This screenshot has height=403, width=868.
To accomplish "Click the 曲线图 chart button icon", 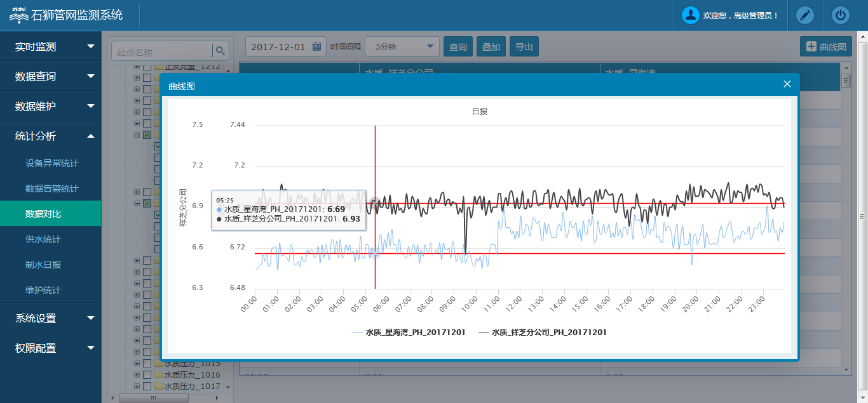I will coord(811,46).
